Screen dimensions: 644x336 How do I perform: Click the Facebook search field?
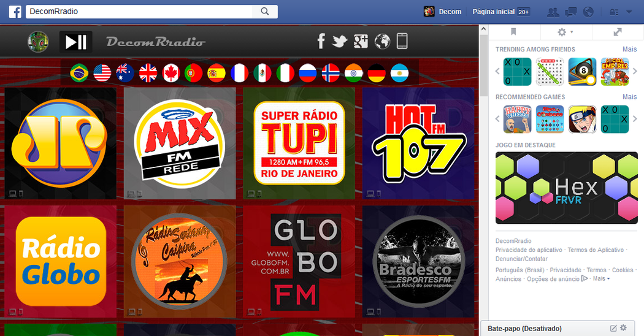pyautogui.click(x=141, y=12)
